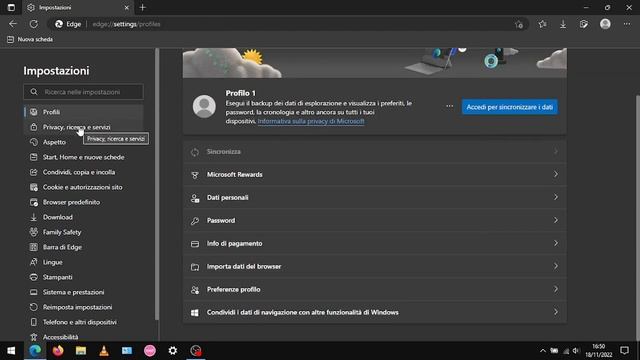Expand Preferenze profilo row chevron
Viewport: 640px width, 360px height.
click(x=556, y=289)
